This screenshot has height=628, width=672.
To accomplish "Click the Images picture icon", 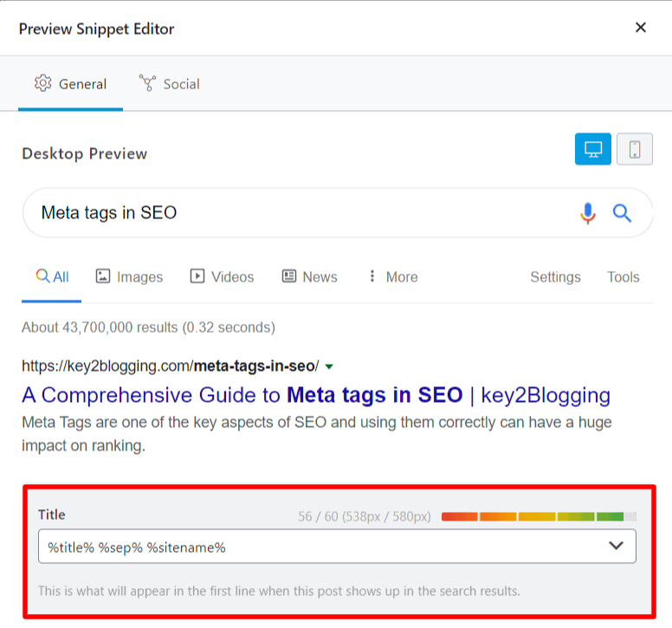I will [103, 276].
